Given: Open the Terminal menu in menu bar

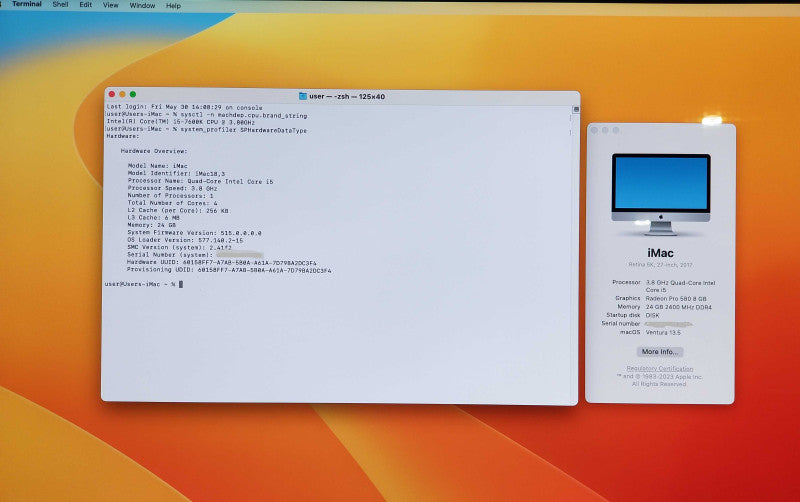Looking at the screenshot, I should (27, 4).
